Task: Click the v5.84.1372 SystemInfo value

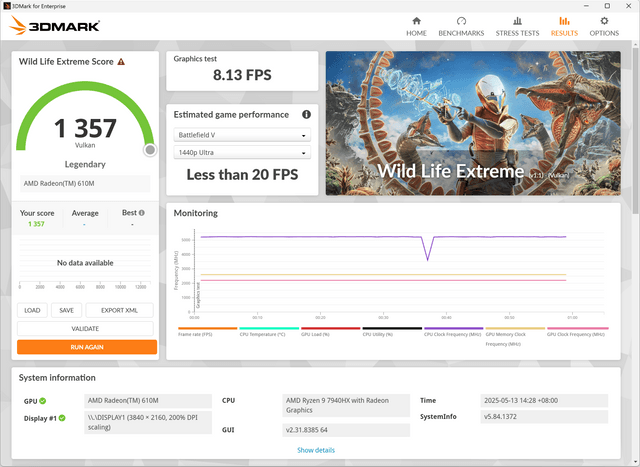Action: [x=544, y=417]
